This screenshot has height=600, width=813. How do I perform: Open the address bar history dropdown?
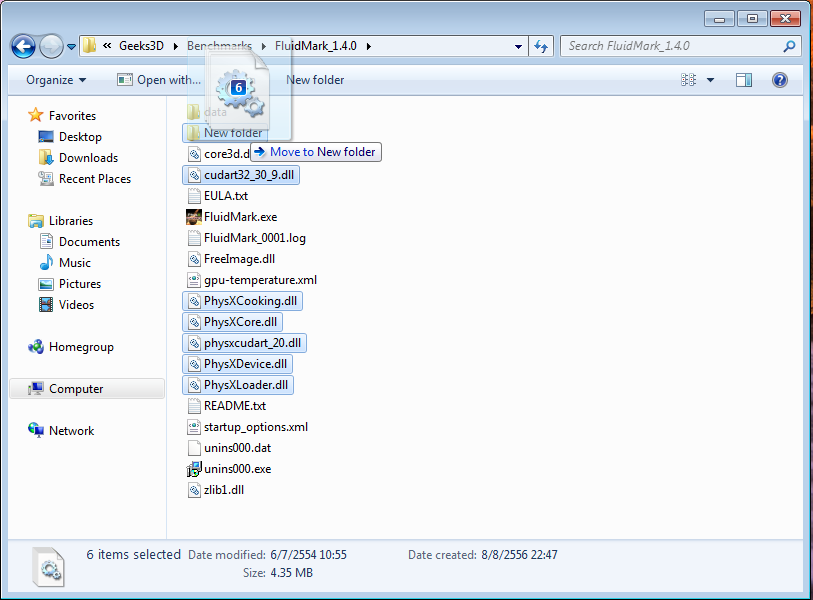[x=518, y=46]
